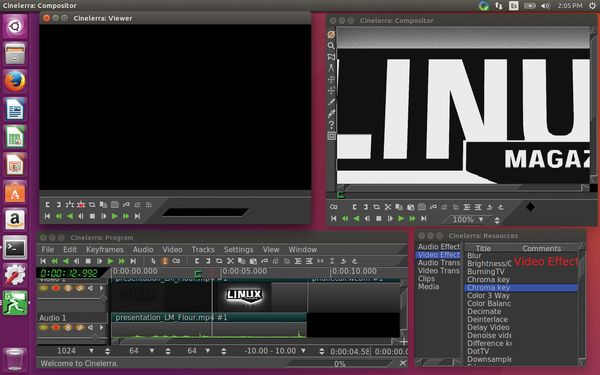This screenshot has height=375, width=600.
Task: Open the 100% zoom dropdown in Compositor
Action: pos(481,220)
